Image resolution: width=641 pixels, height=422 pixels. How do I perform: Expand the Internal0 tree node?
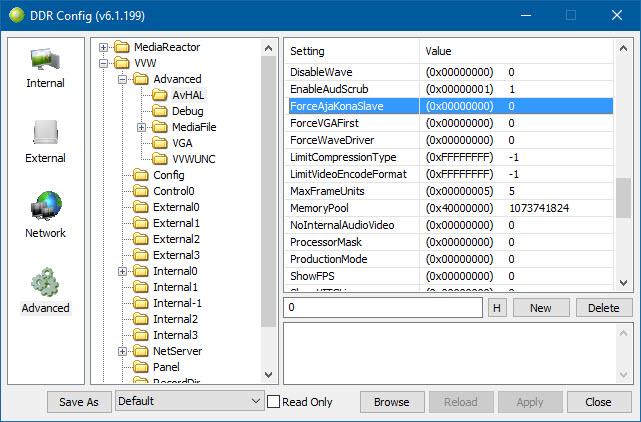[122, 272]
